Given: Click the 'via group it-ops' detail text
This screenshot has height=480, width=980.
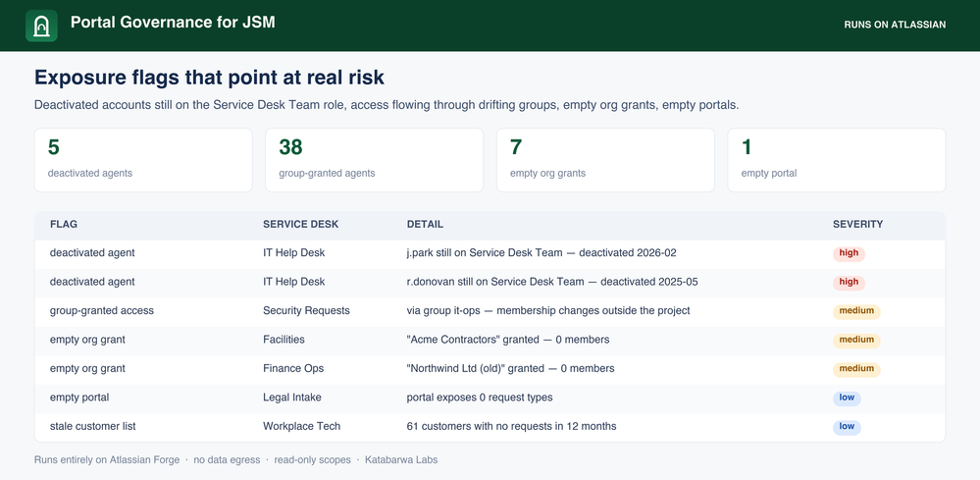Looking at the screenshot, I should (548, 310).
